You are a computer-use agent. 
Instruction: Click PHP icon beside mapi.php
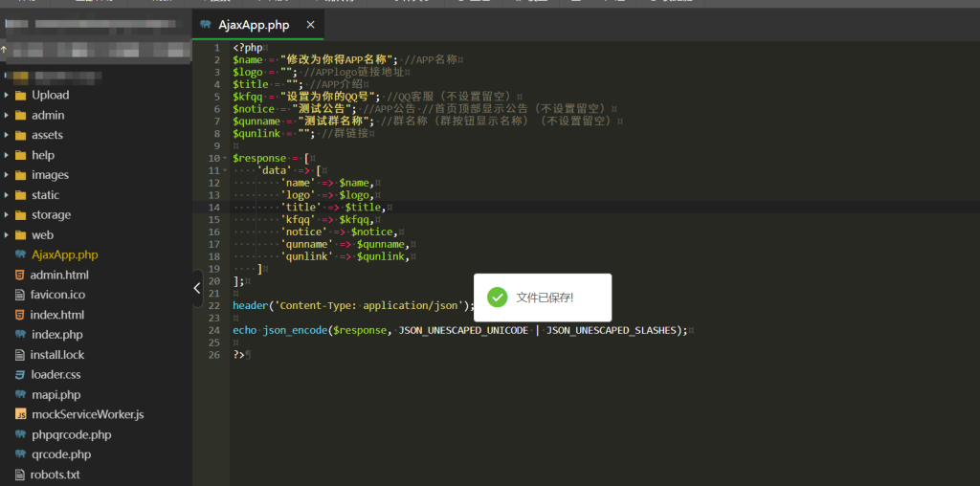[21, 395]
